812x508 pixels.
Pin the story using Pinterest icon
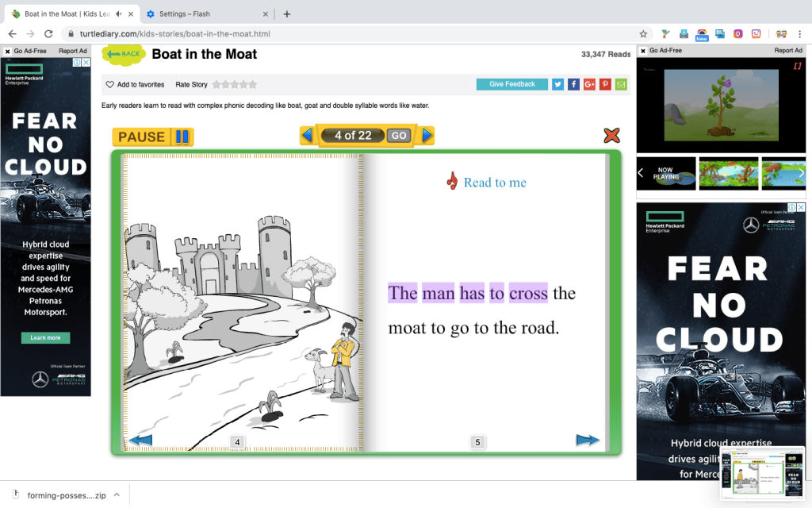coord(605,84)
